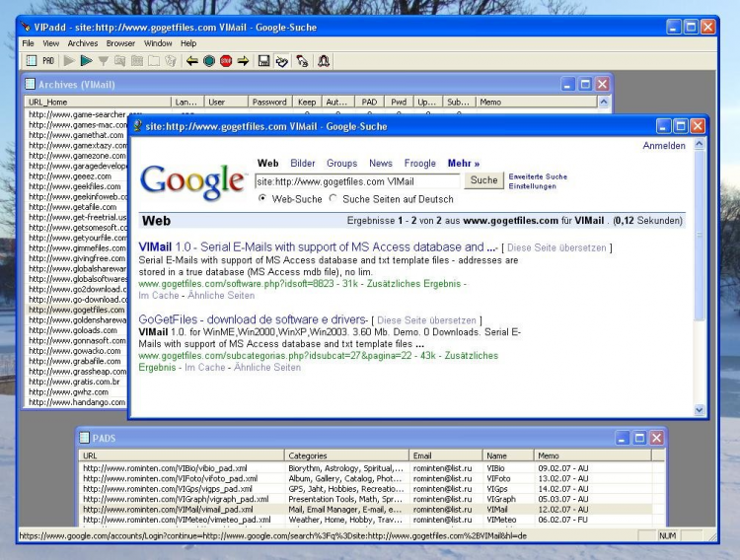This screenshot has height=560, width=740.
Task: Click the Google-Suche browser window title icon
Action: (137, 126)
